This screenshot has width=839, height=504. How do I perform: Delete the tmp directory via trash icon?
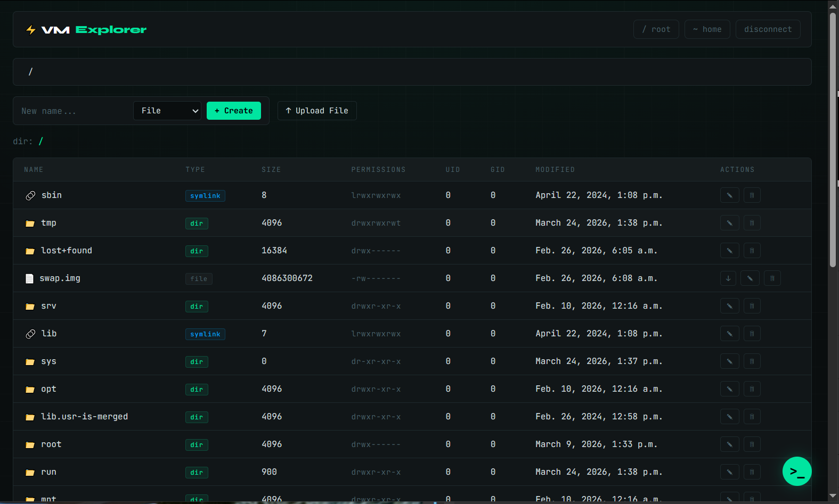[752, 223]
